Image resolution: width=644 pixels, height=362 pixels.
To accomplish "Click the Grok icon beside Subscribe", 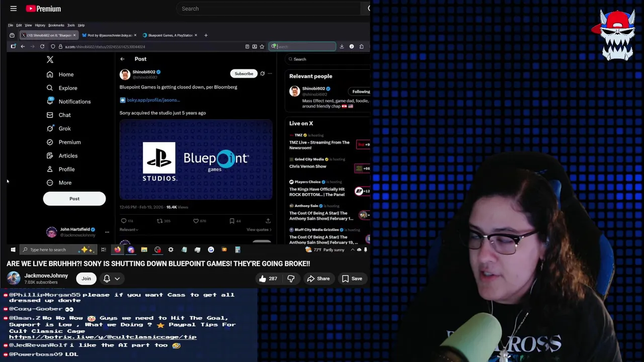I will point(262,73).
